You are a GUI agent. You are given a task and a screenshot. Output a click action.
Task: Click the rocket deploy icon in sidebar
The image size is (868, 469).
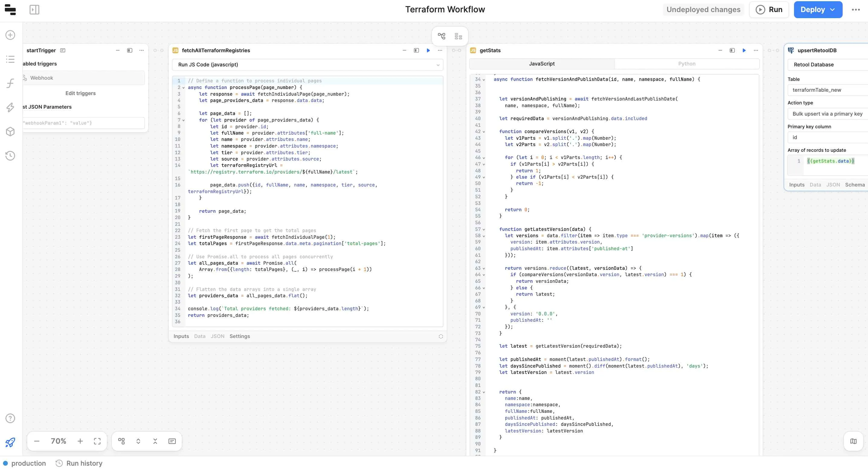click(x=11, y=442)
